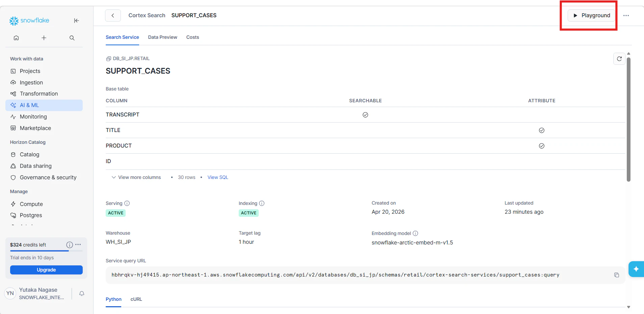The width and height of the screenshot is (644, 314).
Task: Select AI & ML in the sidebar
Action: [44, 105]
